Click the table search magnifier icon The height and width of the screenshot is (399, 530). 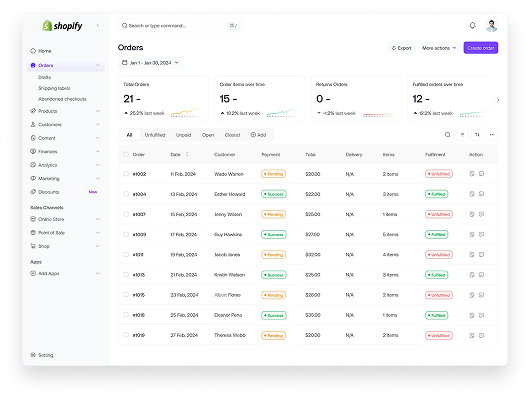point(448,135)
